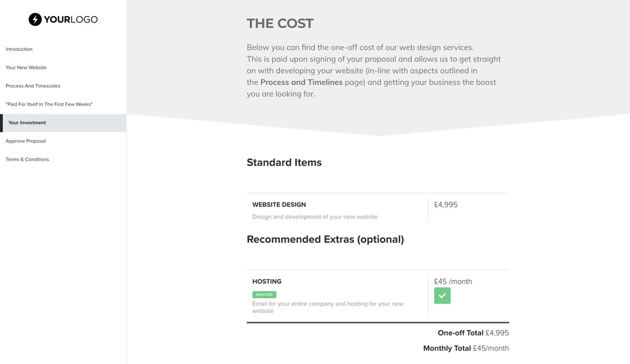Click THE COST page heading
The height and width of the screenshot is (364, 630).
coord(280,24)
